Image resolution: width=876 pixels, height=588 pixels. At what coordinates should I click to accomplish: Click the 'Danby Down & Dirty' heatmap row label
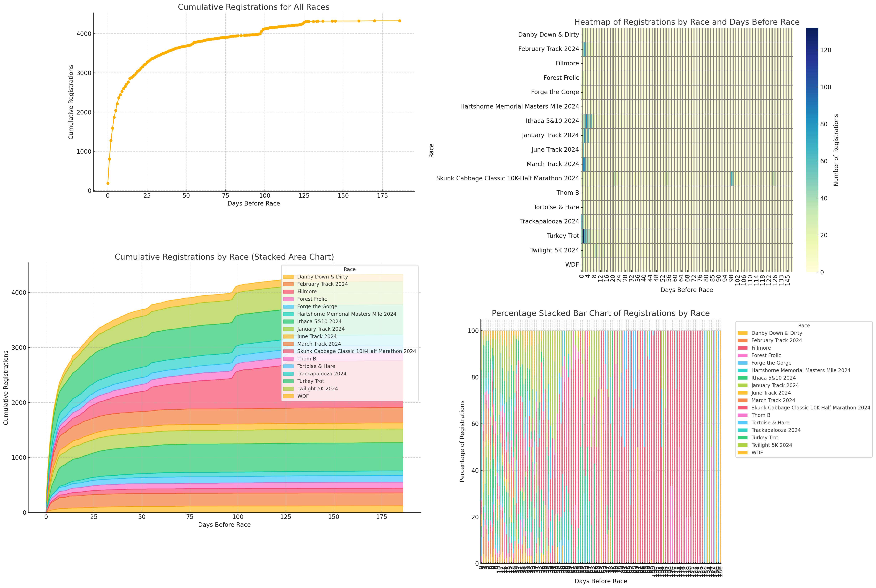(549, 35)
